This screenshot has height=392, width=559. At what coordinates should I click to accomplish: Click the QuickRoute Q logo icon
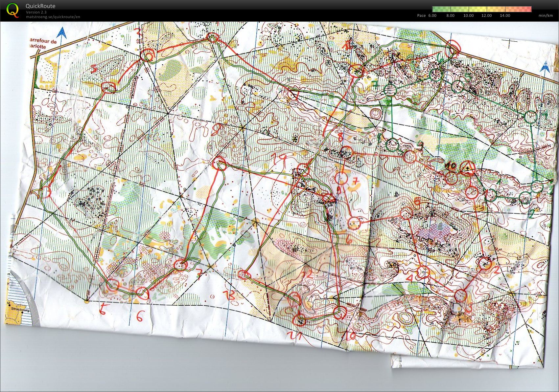(12, 10)
